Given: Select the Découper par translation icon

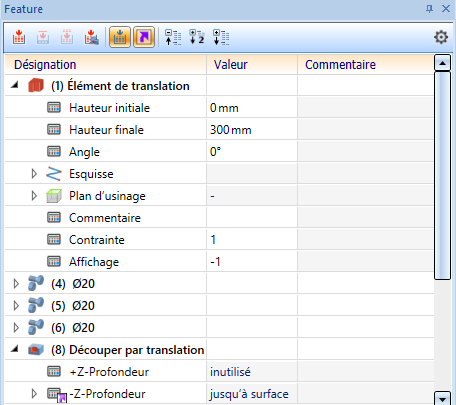Looking at the screenshot, I should click(36, 350).
